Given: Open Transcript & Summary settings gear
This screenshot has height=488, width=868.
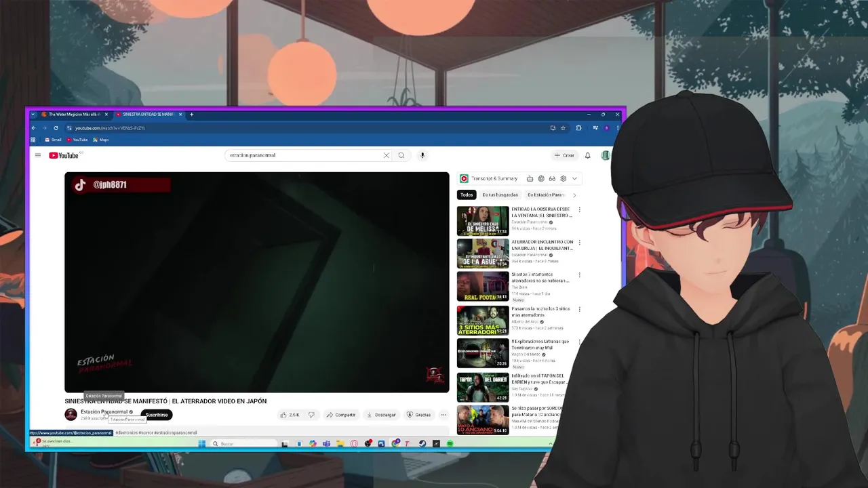Looking at the screenshot, I should [x=563, y=179].
